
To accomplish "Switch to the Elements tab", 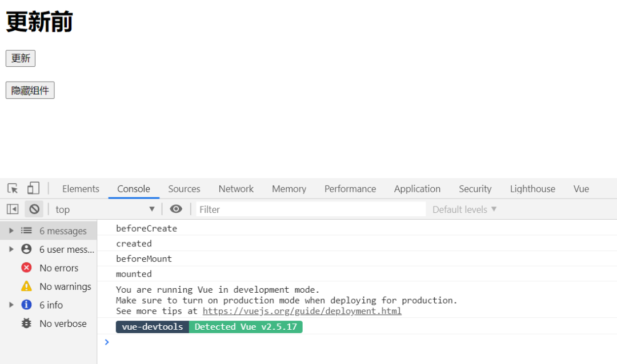I will pyautogui.click(x=81, y=189).
